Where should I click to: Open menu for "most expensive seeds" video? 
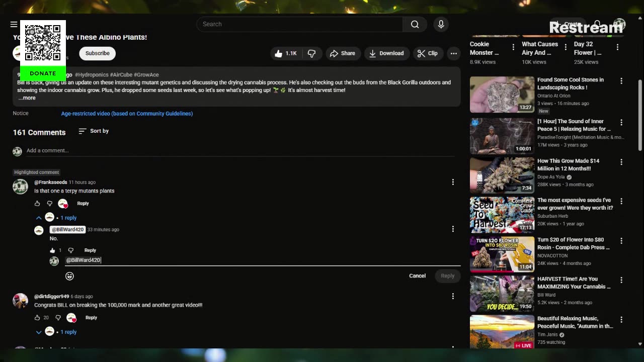tap(621, 201)
